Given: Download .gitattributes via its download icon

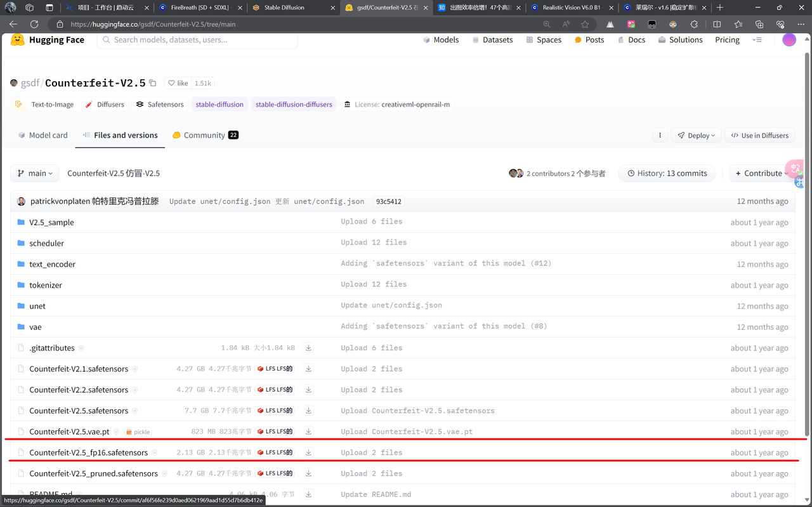Looking at the screenshot, I should [308, 348].
